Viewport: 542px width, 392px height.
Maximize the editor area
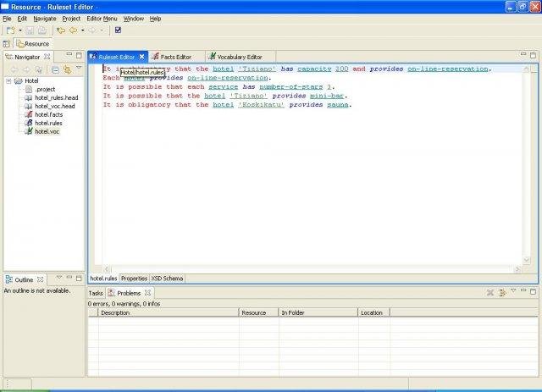click(533, 55)
